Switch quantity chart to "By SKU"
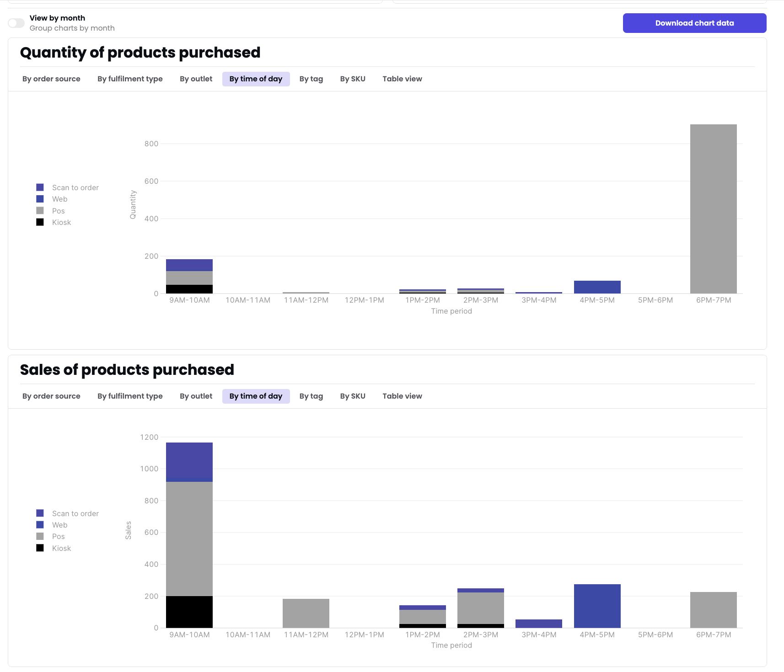The height and width of the screenshot is (672, 784). tap(353, 79)
